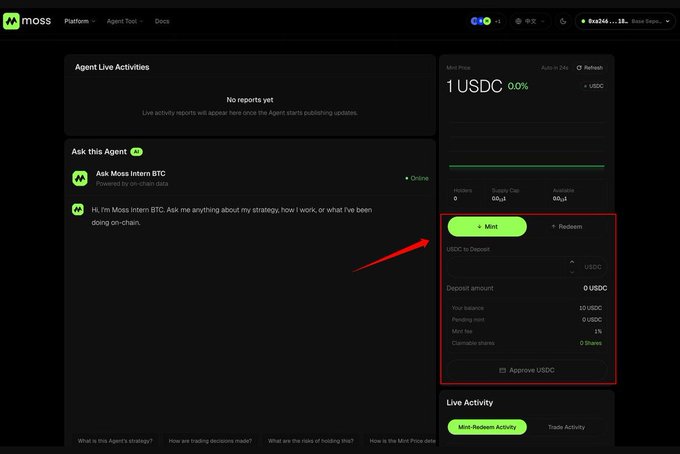Click the "How is the Mint Price" suggestion
The height and width of the screenshot is (454, 680).
click(x=400, y=441)
